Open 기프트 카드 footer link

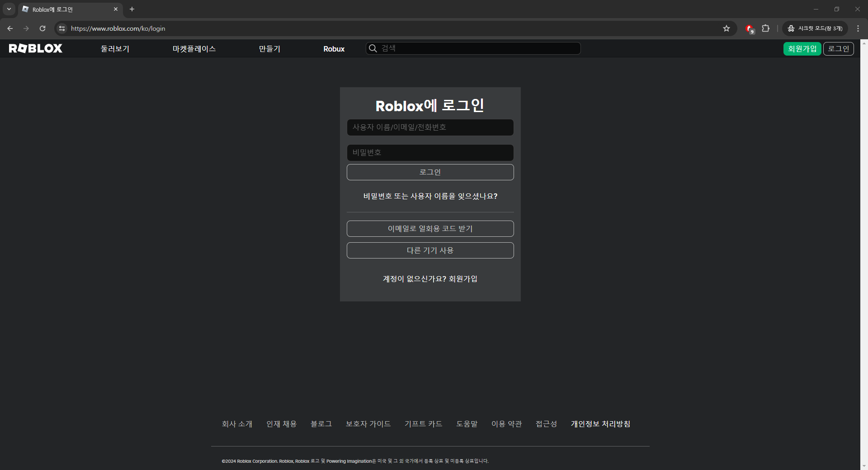tap(423, 424)
